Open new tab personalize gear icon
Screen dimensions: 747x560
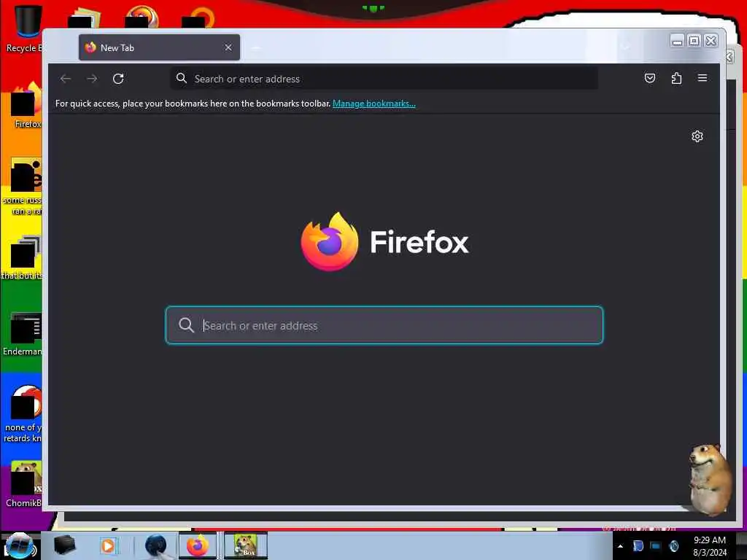pyautogui.click(x=697, y=136)
